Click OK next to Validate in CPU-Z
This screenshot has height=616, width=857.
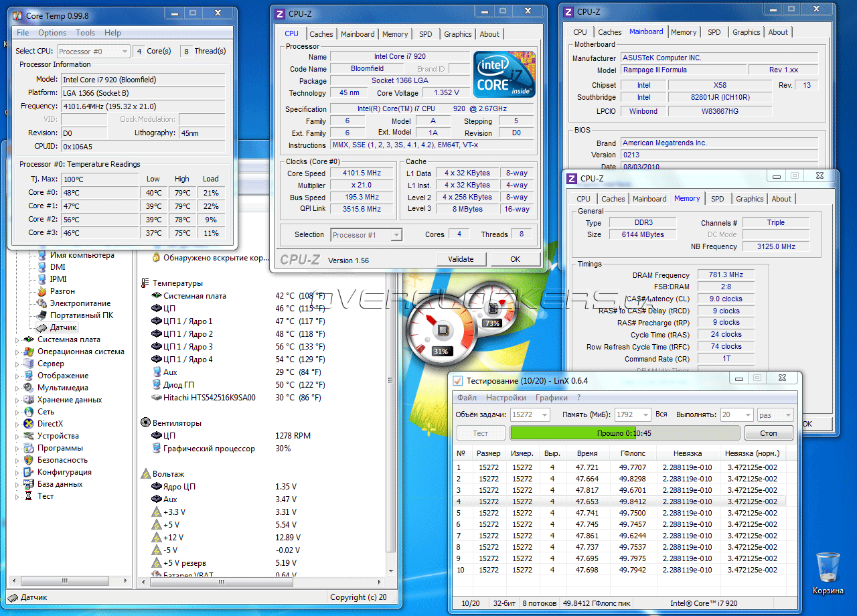[515, 260]
